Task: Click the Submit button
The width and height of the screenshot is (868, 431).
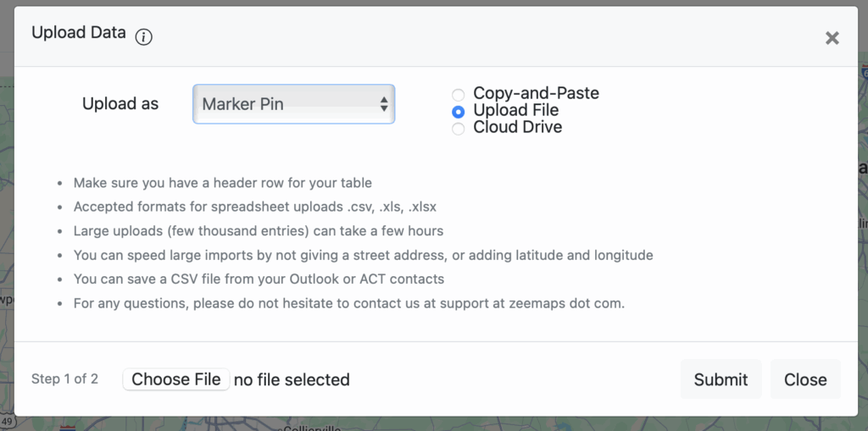Action: (x=721, y=379)
